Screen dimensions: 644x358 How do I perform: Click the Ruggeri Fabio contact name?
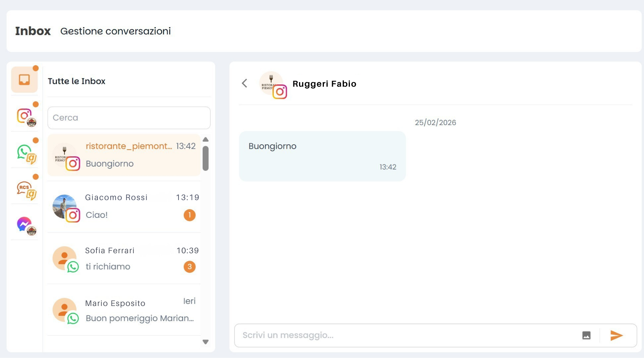[x=325, y=84]
